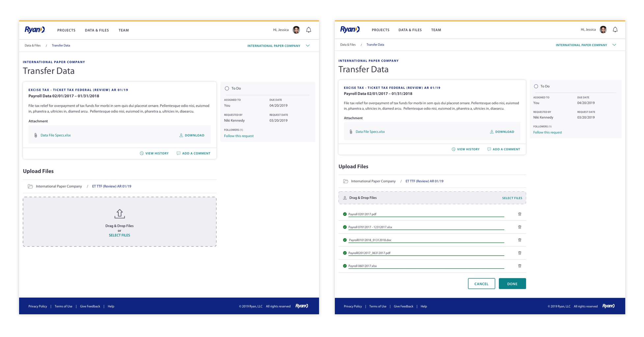Click the large upload arrow icon in drop zone

point(120,214)
